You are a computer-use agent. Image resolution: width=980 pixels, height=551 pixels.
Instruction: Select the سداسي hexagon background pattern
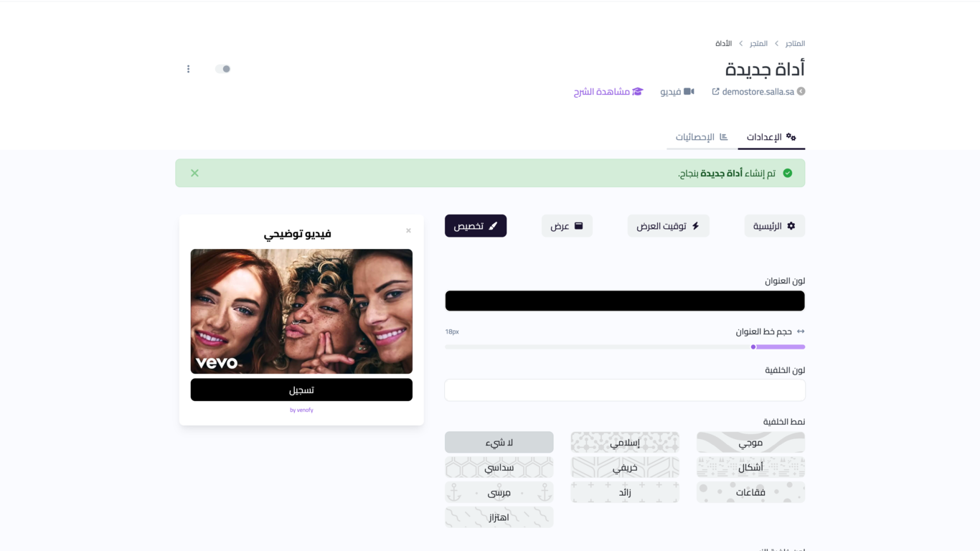click(499, 468)
